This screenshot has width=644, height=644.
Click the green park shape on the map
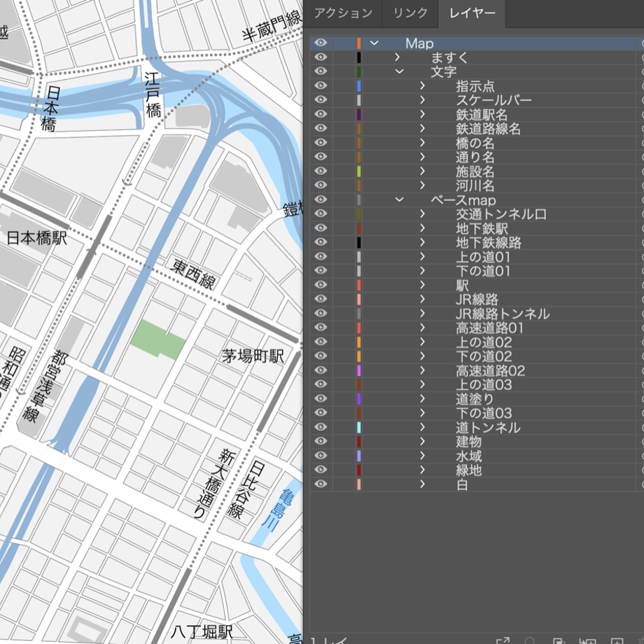[157, 339]
